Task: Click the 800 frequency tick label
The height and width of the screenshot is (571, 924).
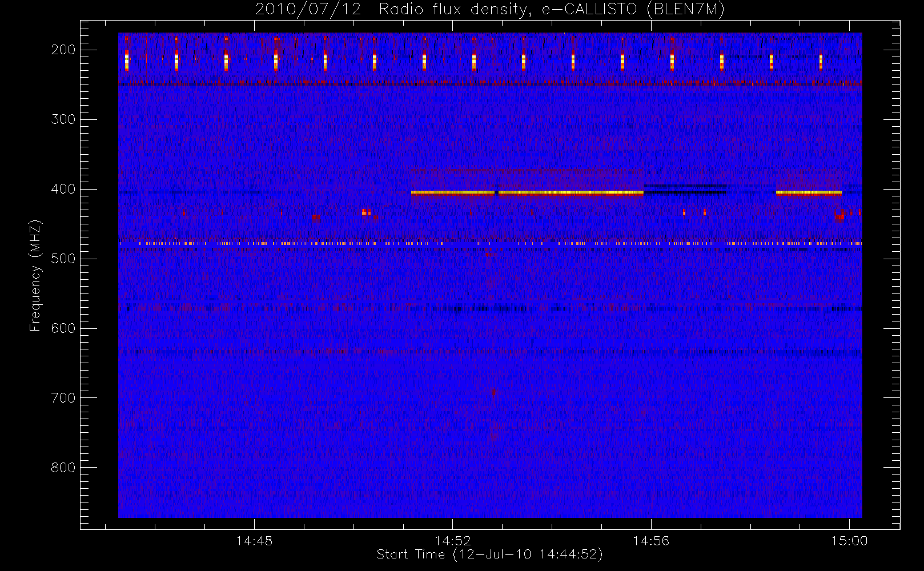Action: [63, 468]
